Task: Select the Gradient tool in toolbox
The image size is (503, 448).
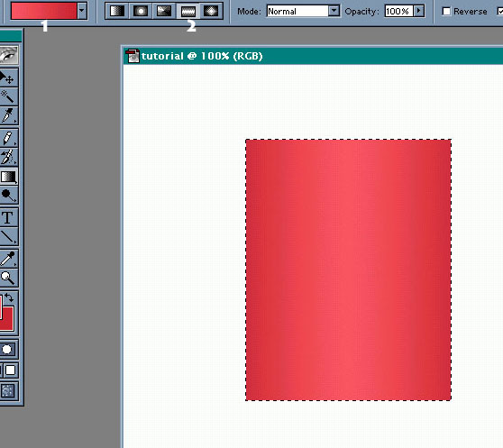Action: point(8,177)
